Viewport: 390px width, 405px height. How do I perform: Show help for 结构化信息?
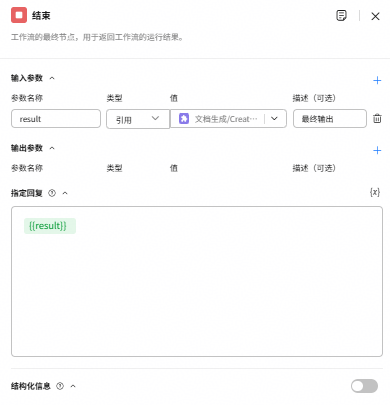pos(60,386)
